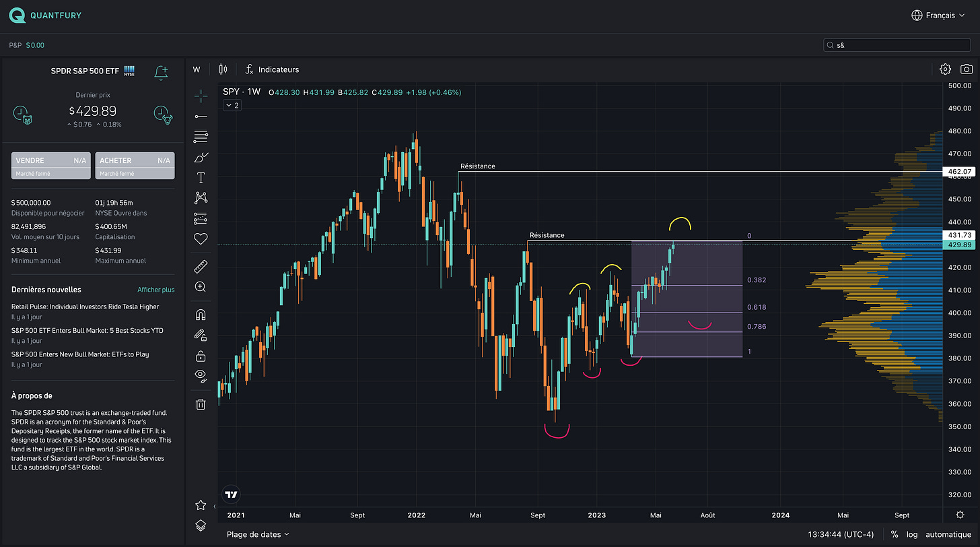The width and height of the screenshot is (980, 547).
Task: Open the Indicateurs menu
Action: coord(272,69)
